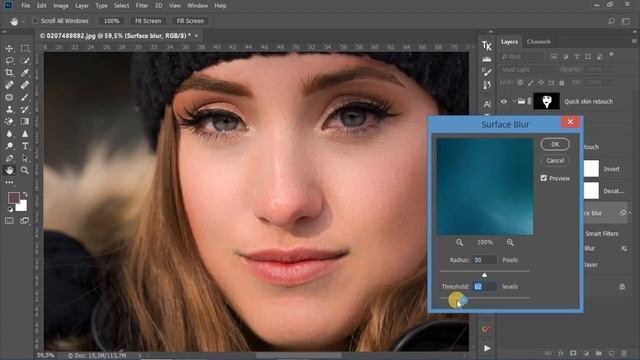Click the Radius value input field

pyautogui.click(x=484, y=260)
